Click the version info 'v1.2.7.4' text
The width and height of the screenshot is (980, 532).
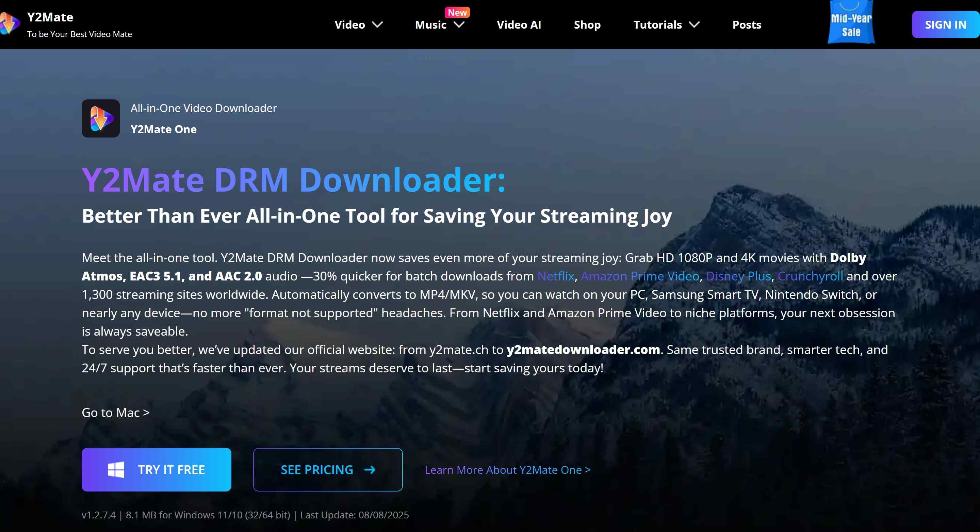tap(99, 515)
